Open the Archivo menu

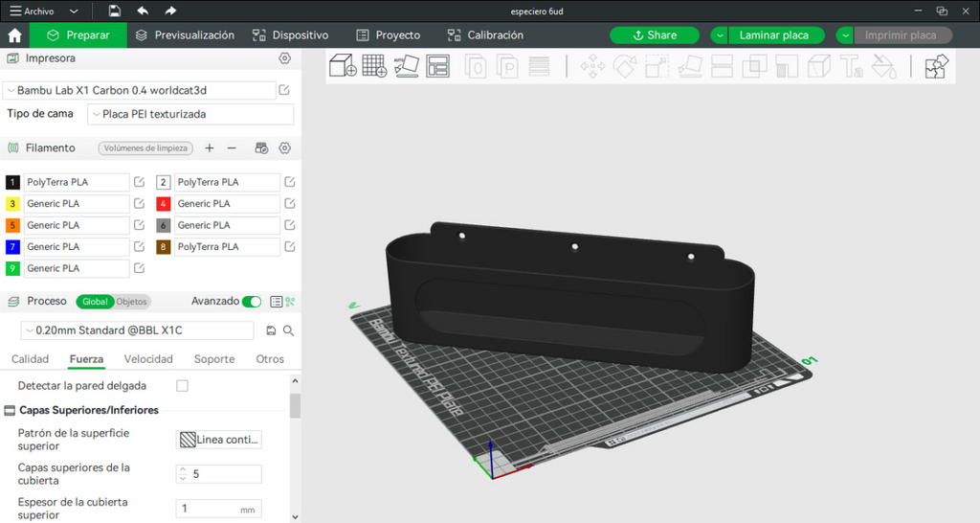pos(32,11)
